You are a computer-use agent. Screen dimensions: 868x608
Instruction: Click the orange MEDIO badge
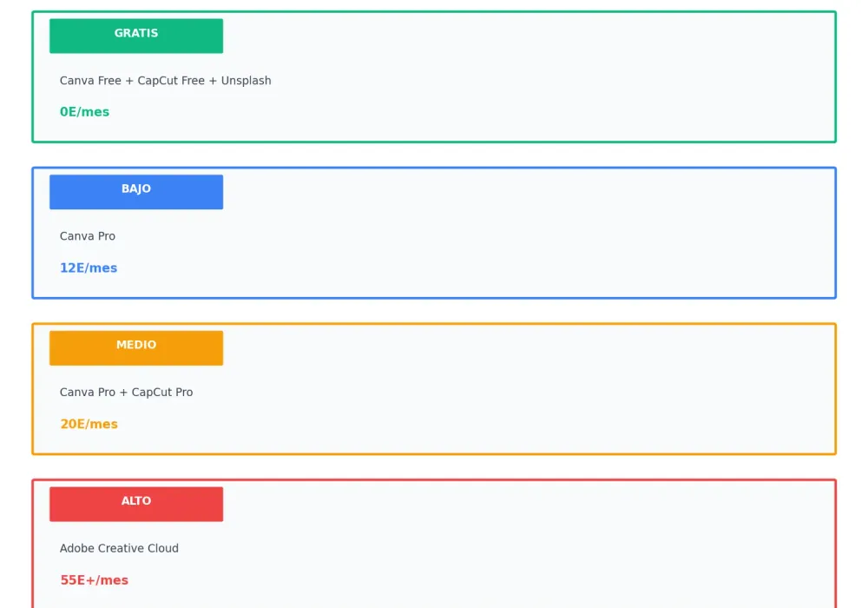pyautogui.click(x=136, y=348)
